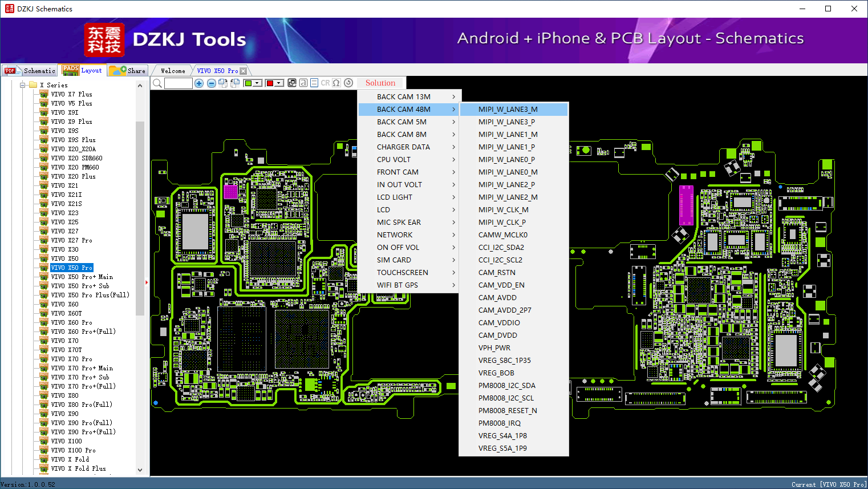Open VIVO X50 Pro+ Main layout
The height and width of the screenshot is (489, 868).
(82, 277)
